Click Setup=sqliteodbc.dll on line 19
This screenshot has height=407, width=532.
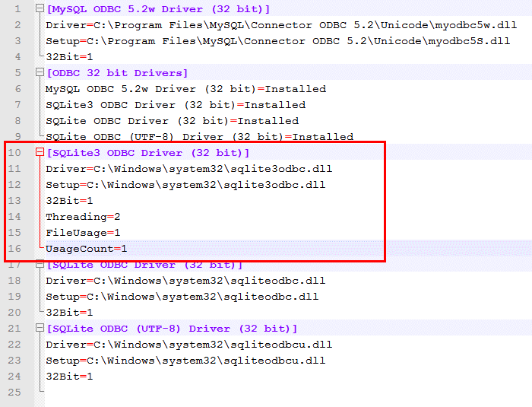point(182,297)
